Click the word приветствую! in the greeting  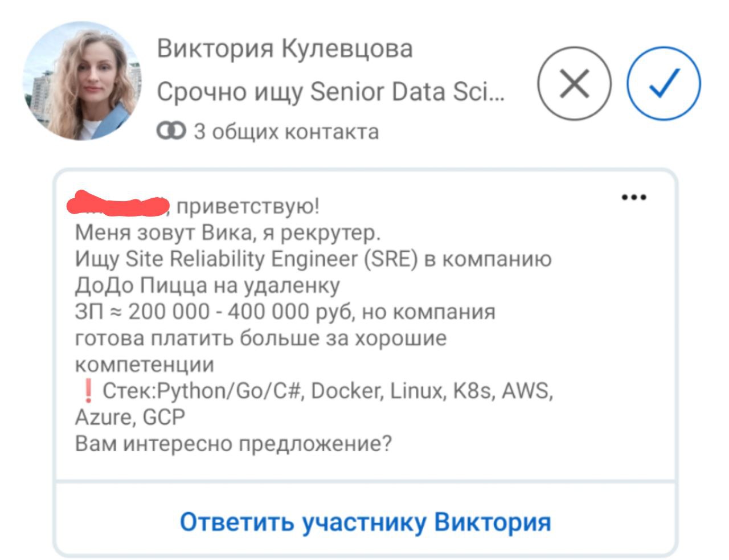[x=248, y=206]
